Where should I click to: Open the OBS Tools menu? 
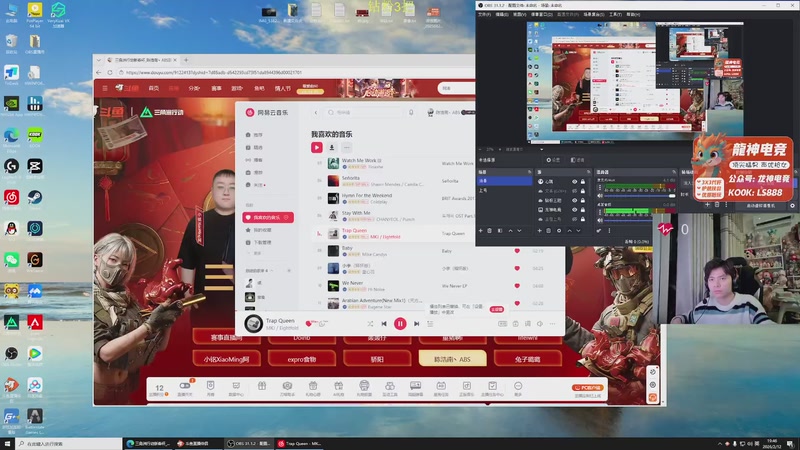click(x=615, y=14)
